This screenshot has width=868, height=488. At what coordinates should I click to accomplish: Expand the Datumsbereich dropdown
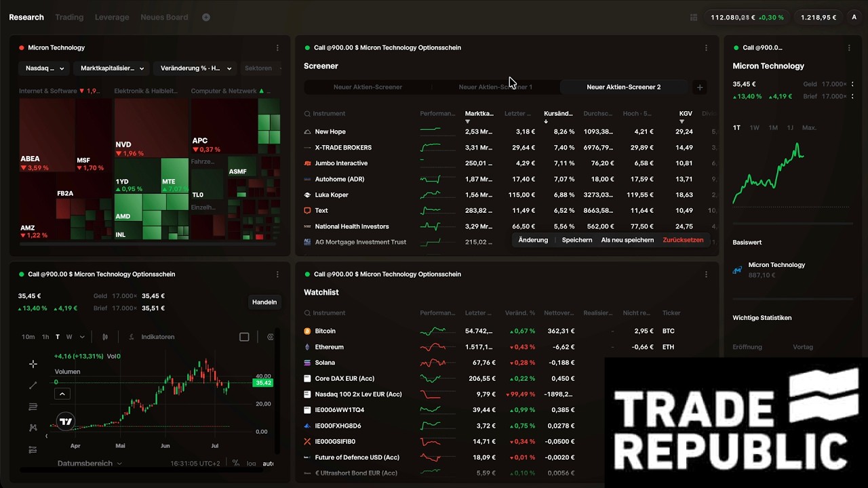click(90, 464)
